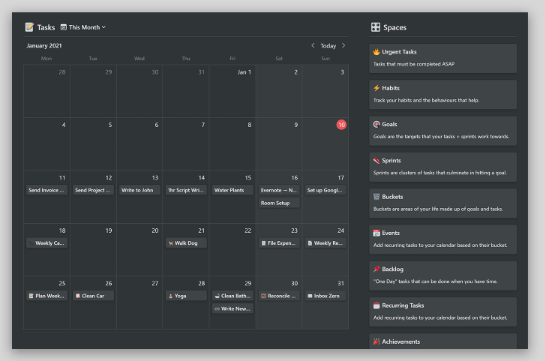545x361 pixels.
Task: Jump to Today in the calendar
Action: coord(328,46)
